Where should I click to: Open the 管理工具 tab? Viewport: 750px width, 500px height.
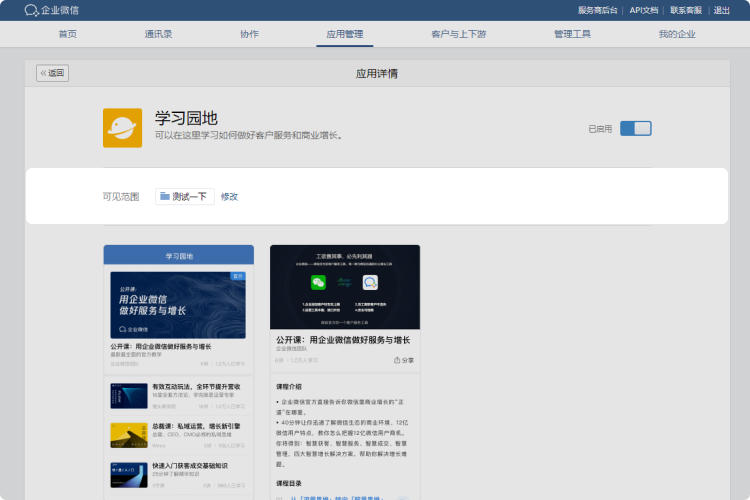573,34
